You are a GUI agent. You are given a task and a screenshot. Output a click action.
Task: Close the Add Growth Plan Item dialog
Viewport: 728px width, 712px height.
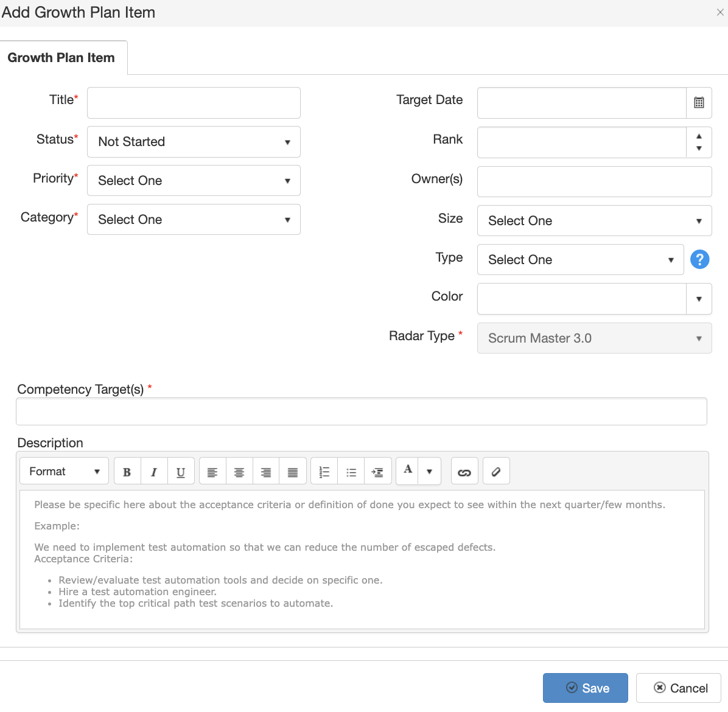click(720, 13)
